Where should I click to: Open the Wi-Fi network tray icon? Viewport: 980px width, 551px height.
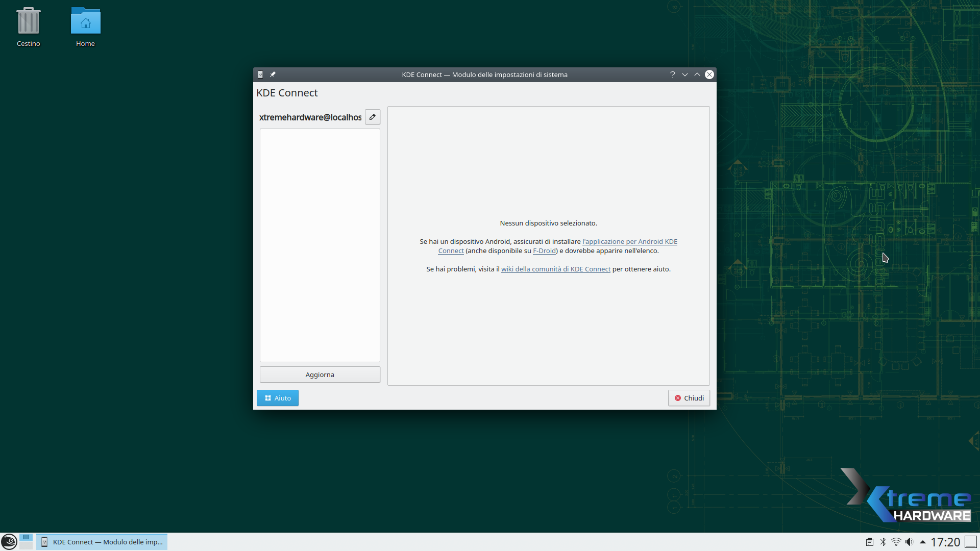click(896, 542)
